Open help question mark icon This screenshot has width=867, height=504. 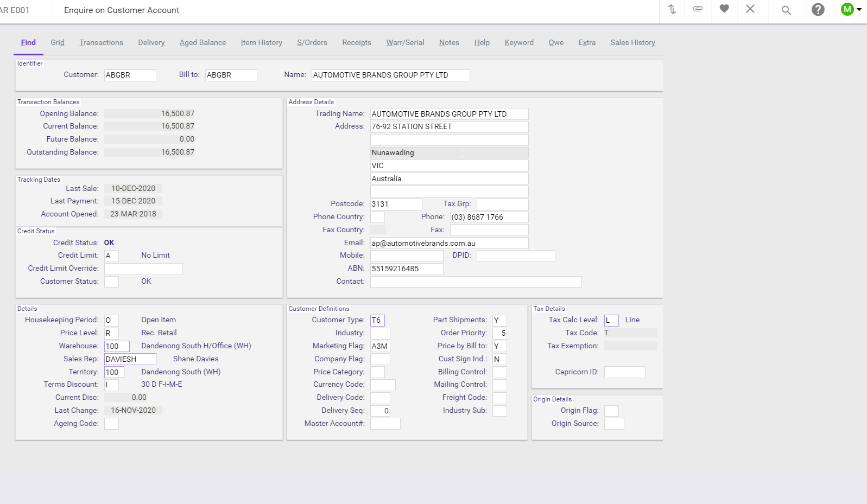tap(818, 10)
